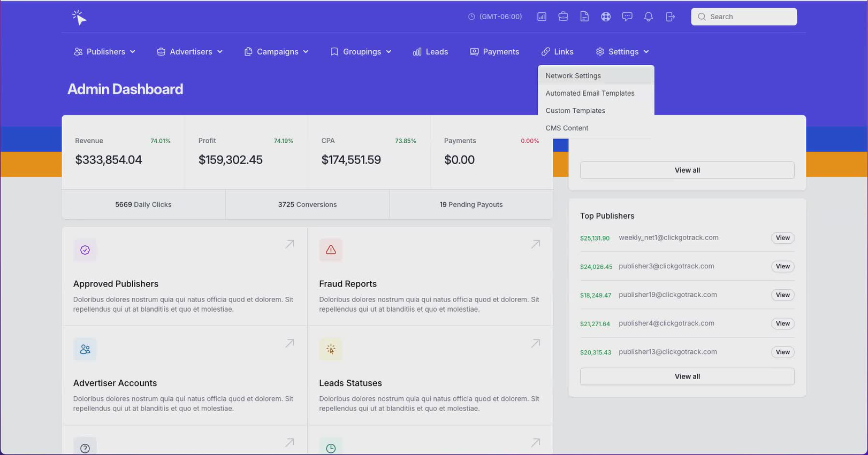Go to the Payments navigation link
The width and height of the screenshot is (868, 455).
(494, 52)
